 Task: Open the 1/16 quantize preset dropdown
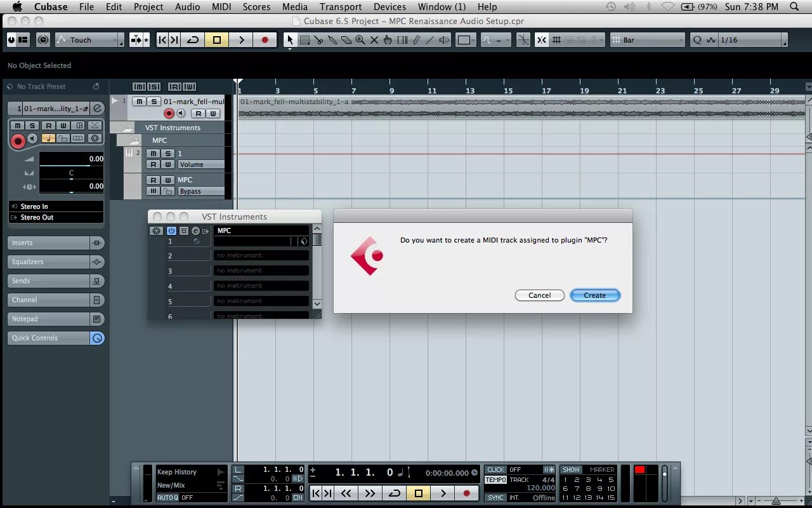(750, 40)
